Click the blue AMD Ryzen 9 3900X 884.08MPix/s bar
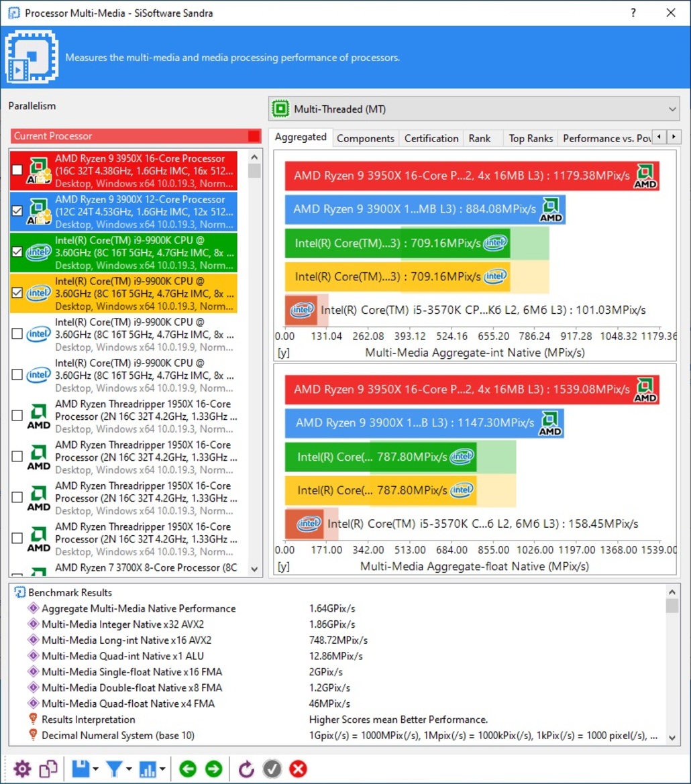This screenshot has width=691, height=784. [x=425, y=209]
